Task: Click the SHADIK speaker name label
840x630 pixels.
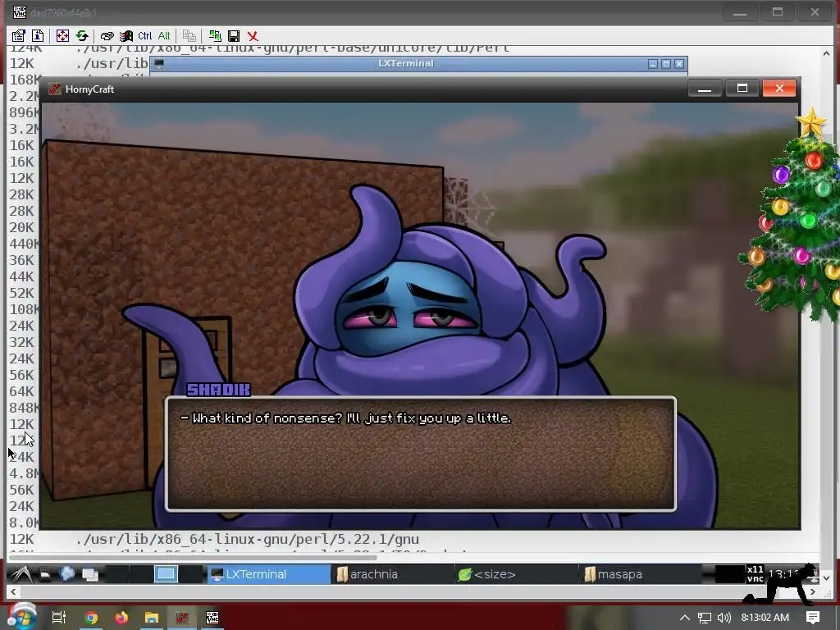Action: pyautogui.click(x=218, y=390)
